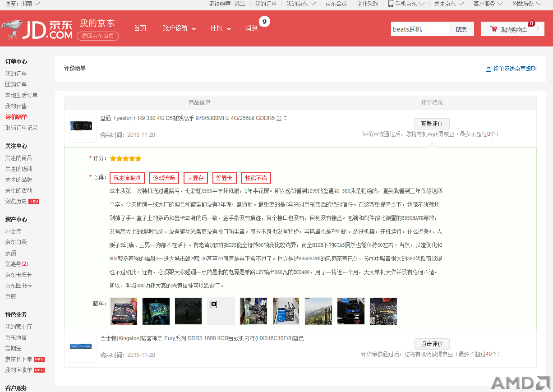Open the mountain landscape review photo
Viewport: 553px width, 392px height.
point(318,311)
